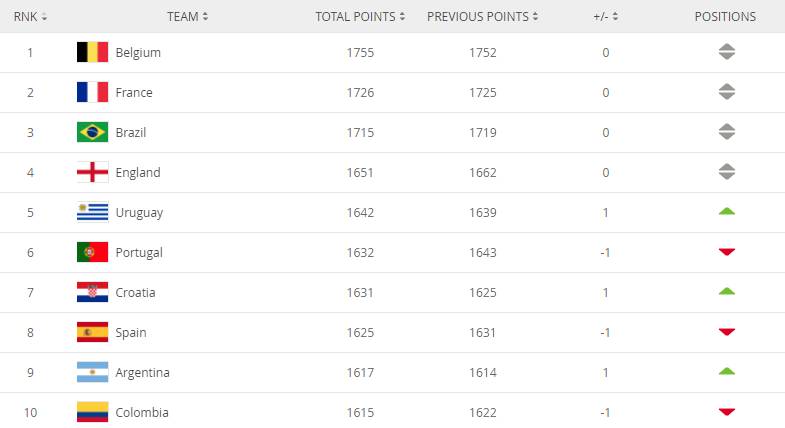Click the Portugal flag icon
785x428 pixels.
point(92,252)
